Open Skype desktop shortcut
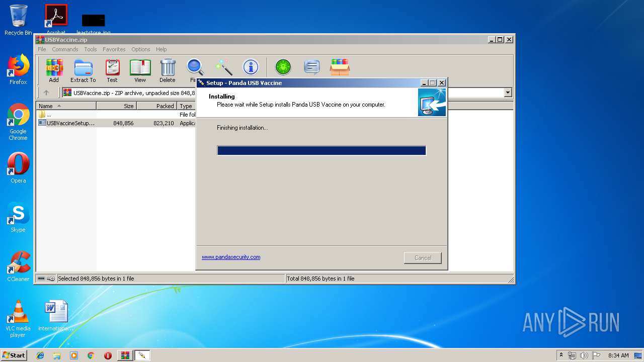 18,217
